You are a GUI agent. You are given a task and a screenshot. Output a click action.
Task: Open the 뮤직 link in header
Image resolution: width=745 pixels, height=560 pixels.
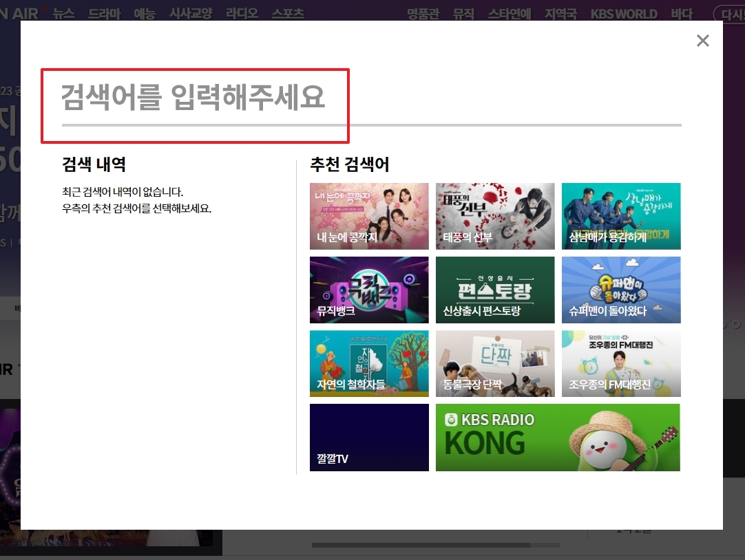click(x=463, y=14)
